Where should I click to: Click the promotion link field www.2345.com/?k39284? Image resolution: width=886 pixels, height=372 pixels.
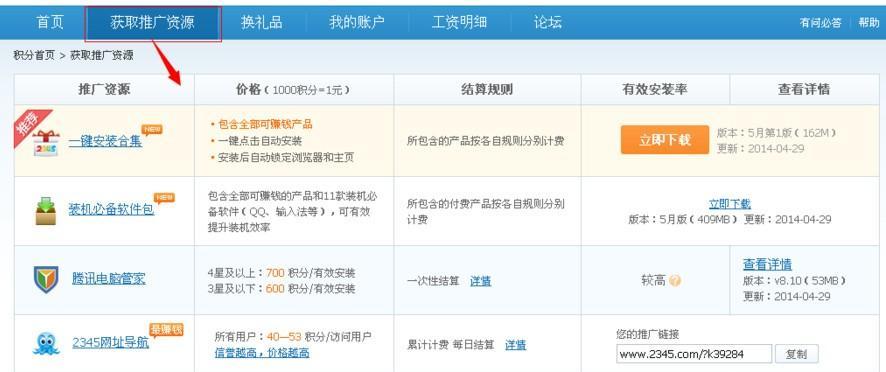[x=694, y=354]
